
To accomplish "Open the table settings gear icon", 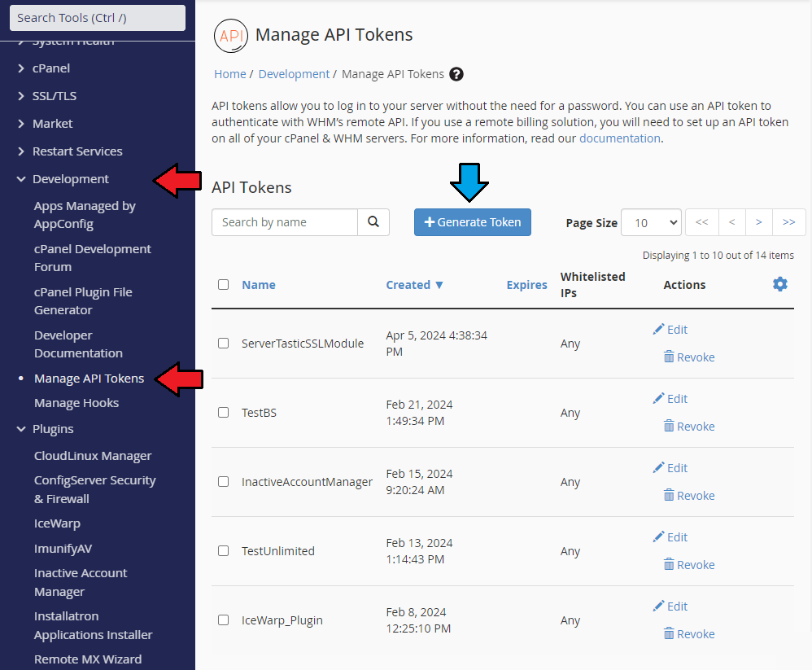I will tap(780, 284).
